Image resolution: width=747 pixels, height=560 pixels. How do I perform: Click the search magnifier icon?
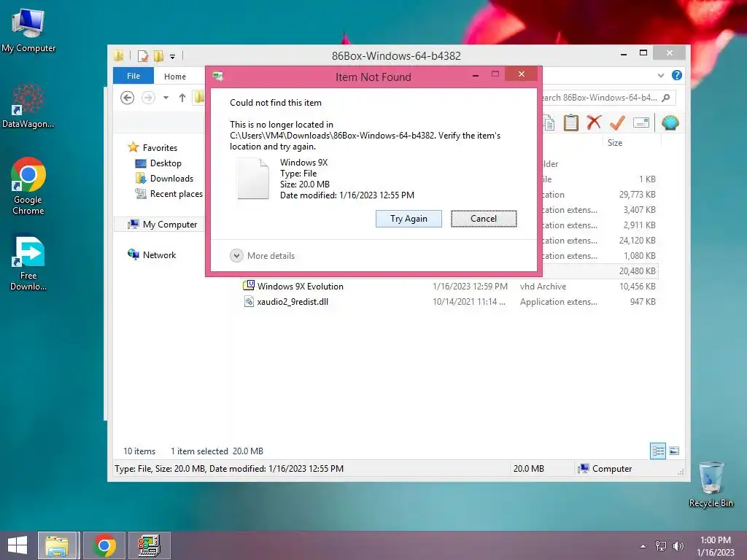(666, 98)
